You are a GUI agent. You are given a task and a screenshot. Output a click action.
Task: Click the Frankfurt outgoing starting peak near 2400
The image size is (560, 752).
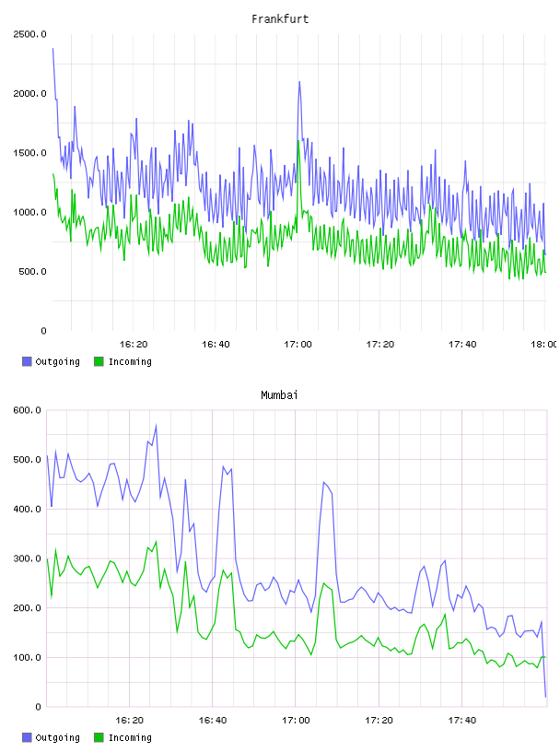click(x=53, y=49)
